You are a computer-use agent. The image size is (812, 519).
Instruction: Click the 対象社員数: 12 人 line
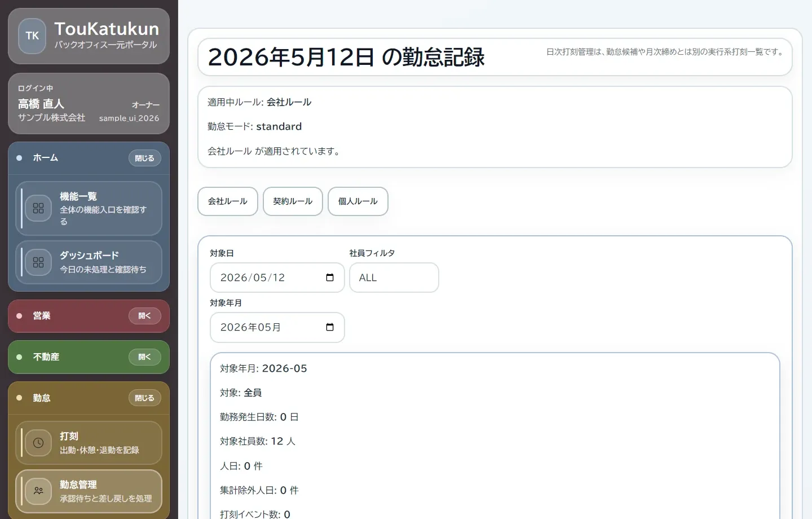258,441
